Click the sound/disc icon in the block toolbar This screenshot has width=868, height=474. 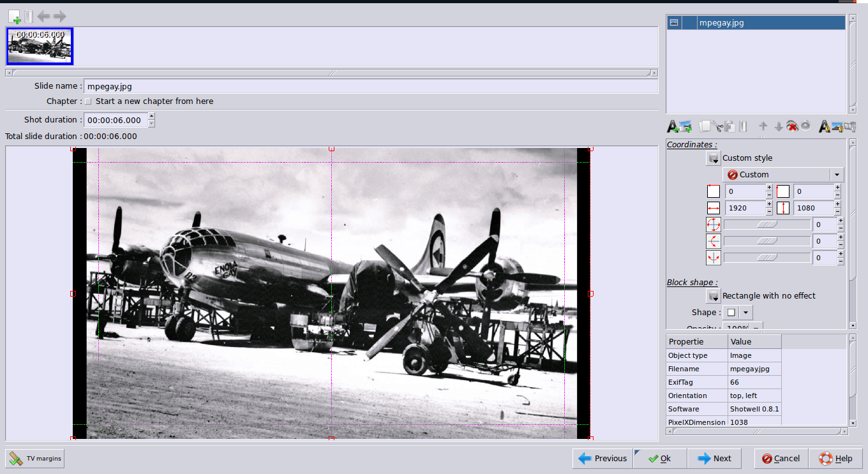coord(805,126)
